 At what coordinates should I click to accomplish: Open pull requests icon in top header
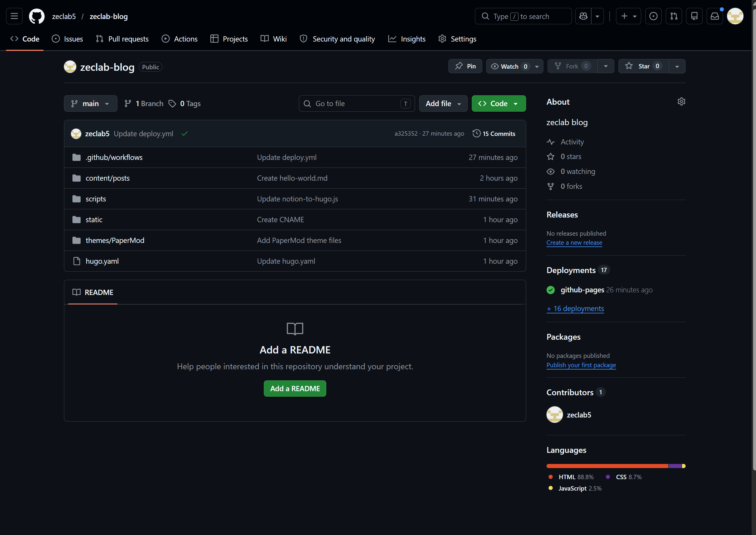674,16
